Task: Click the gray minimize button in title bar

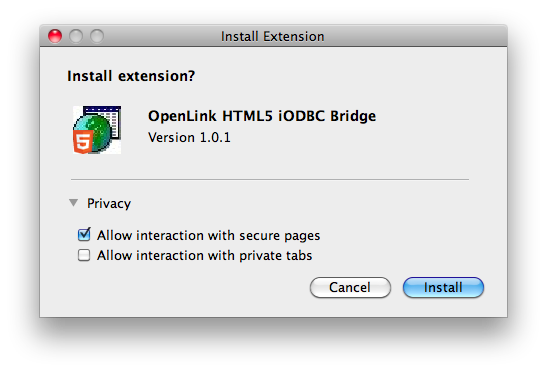Action: [x=76, y=36]
